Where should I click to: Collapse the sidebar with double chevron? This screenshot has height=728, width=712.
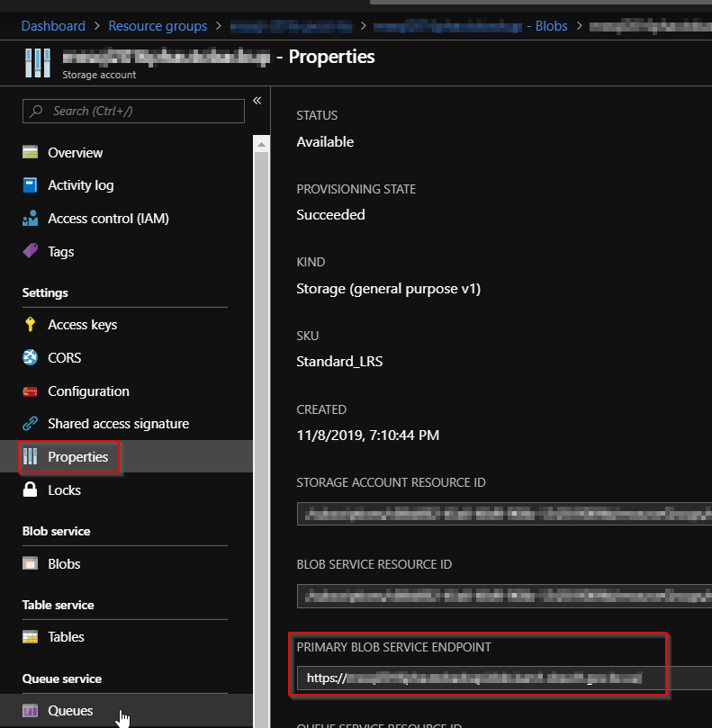click(257, 100)
